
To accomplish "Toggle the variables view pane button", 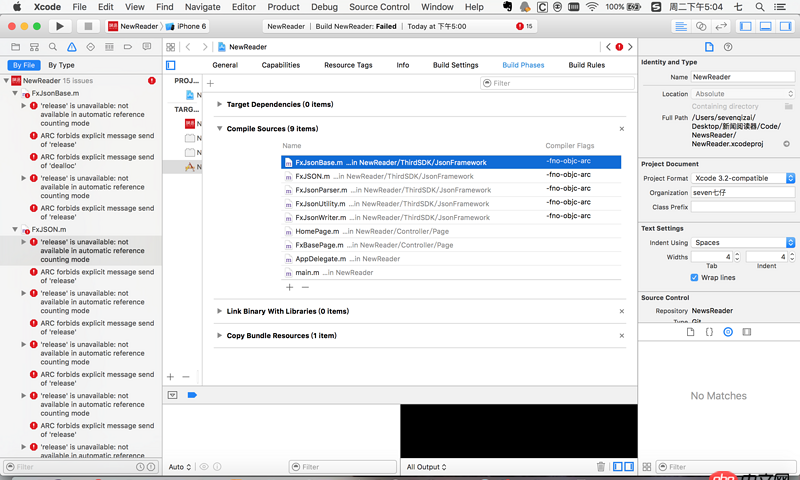I will pos(618,467).
